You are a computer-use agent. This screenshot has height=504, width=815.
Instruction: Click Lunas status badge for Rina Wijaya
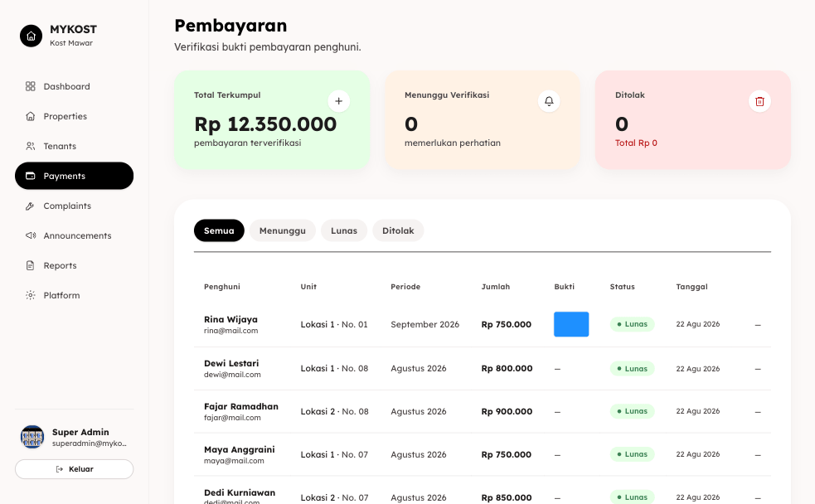632,324
